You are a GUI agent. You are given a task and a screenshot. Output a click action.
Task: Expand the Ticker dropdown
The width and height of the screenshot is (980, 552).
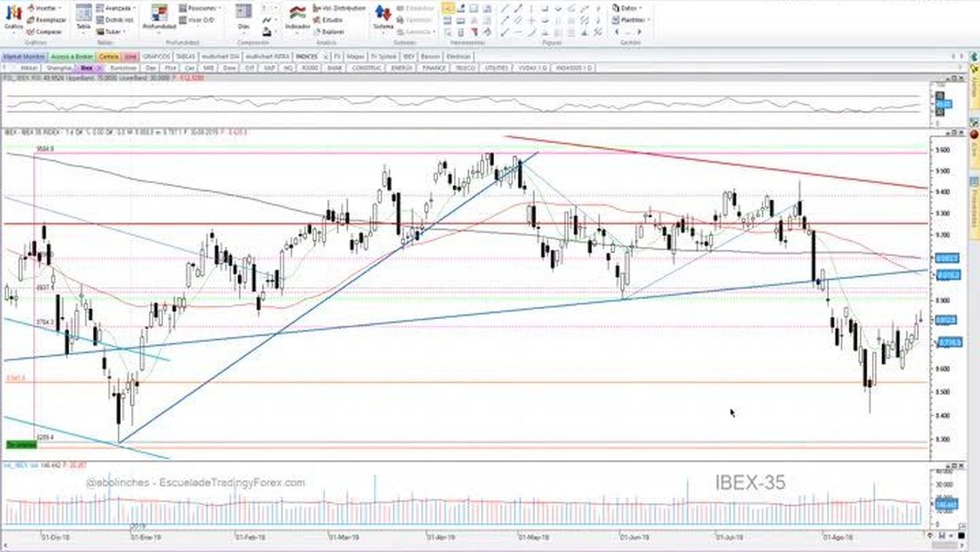click(x=112, y=32)
